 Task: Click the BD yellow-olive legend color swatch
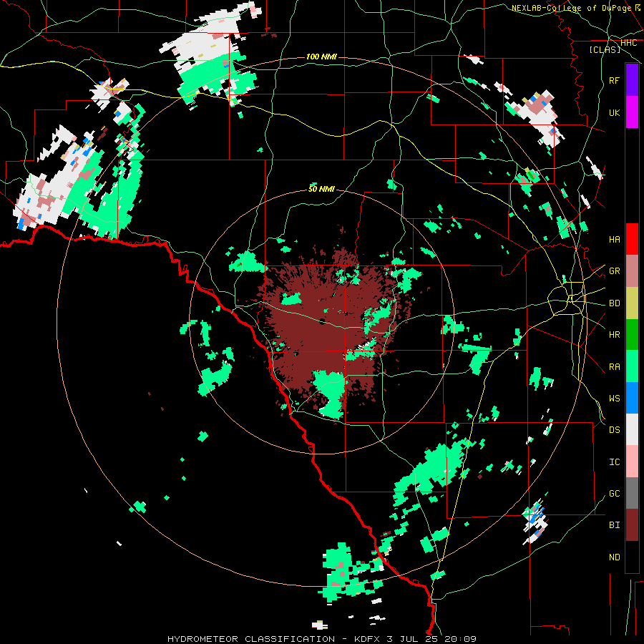[632, 303]
